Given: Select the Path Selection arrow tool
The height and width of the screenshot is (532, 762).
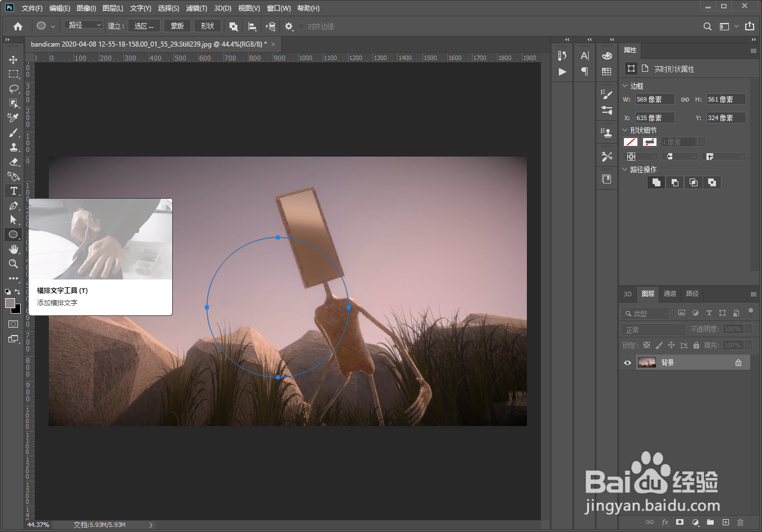Looking at the screenshot, I should click(13, 220).
